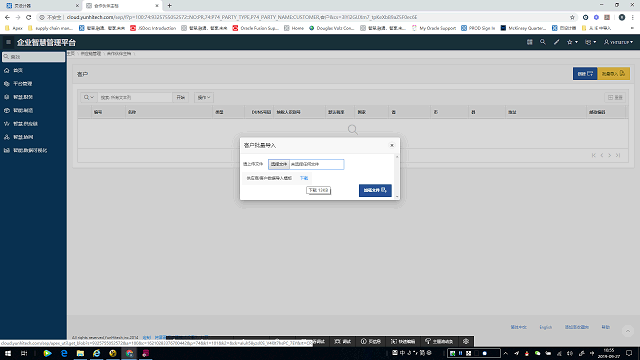Open the Edge browser from taskbar
The width and height of the screenshot is (640, 360).
[x=64, y=353]
